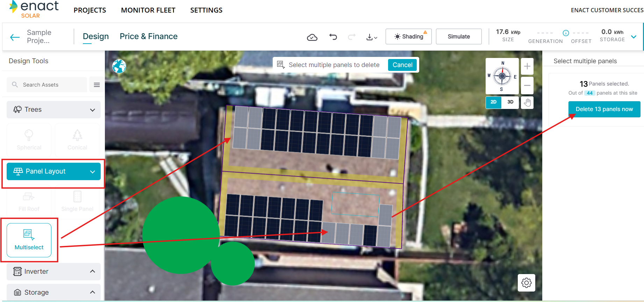Click the cloud save icon
Image resolution: width=644 pixels, height=302 pixels.
[312, 37]
